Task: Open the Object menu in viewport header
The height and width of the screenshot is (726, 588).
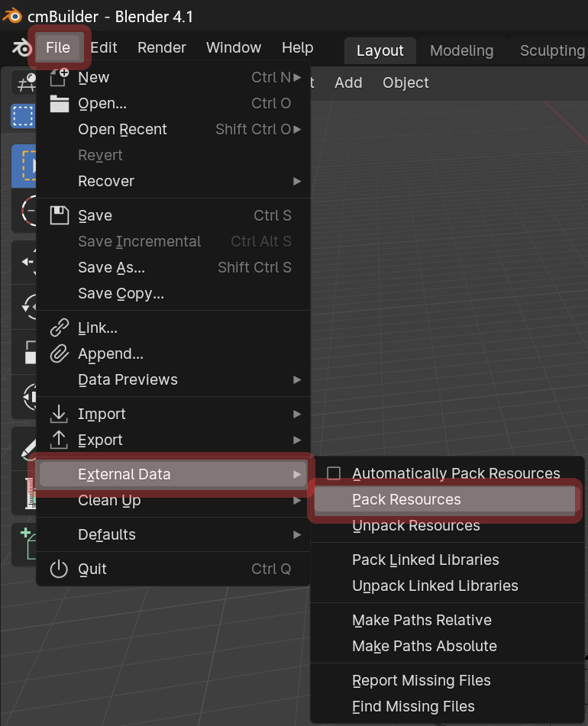Action: [405, 83]
